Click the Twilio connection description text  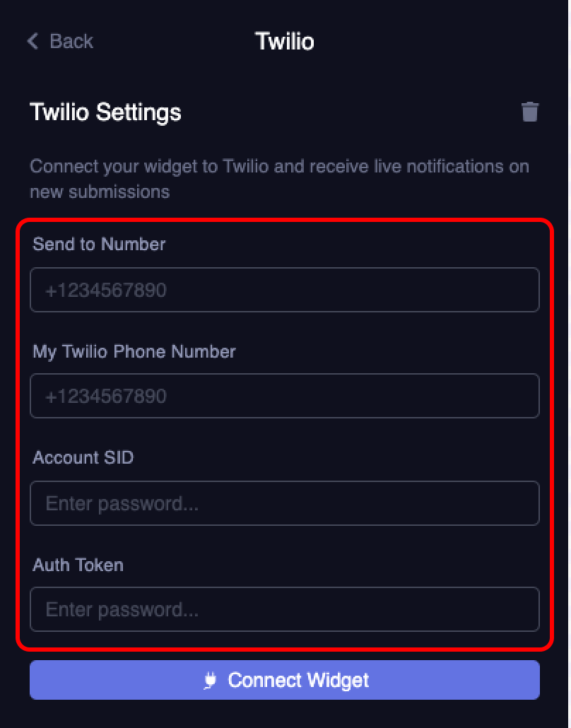click(x=279, y=179)
